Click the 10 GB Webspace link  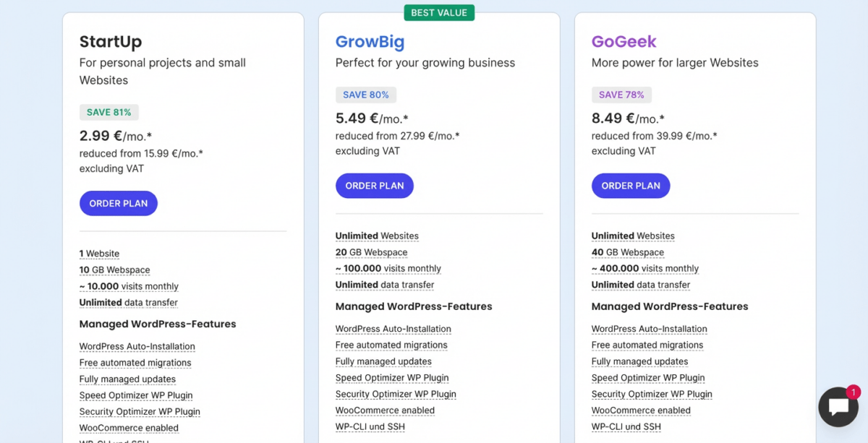[114, 270]
